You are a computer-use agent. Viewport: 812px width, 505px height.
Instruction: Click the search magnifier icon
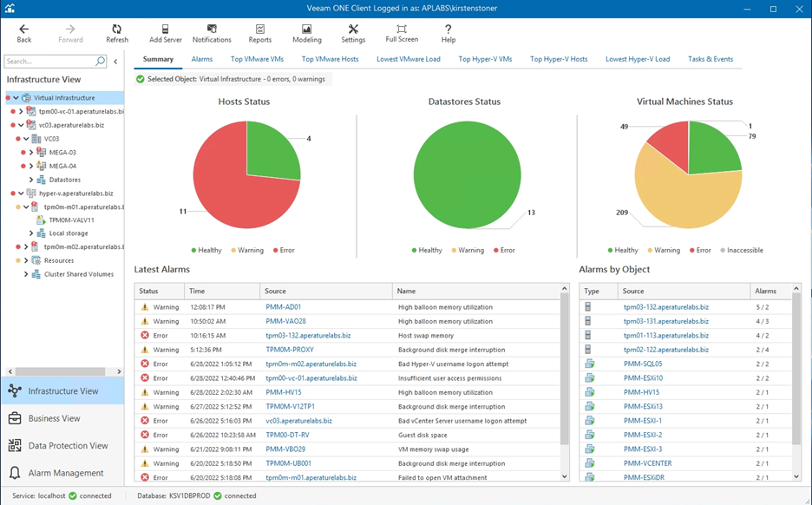coord(100,61)
